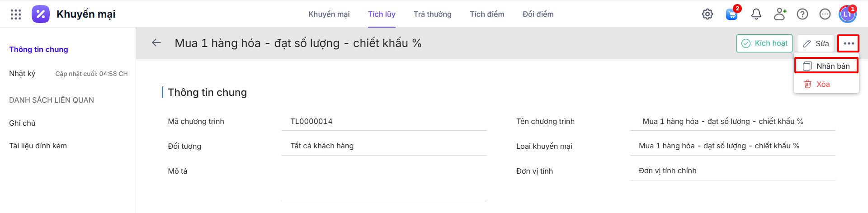Click the Sửa edit button
868x213 pixels.
816,43
